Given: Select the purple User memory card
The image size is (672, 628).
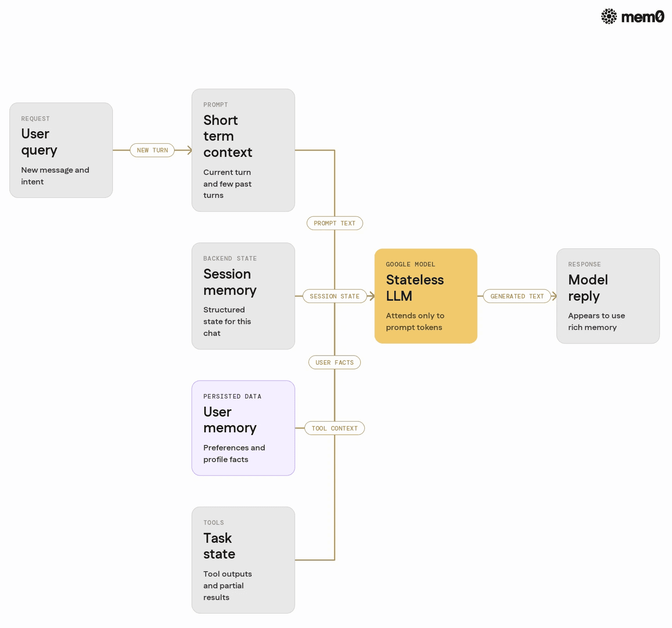Looking at the screenshot, I should click(243, 428).
